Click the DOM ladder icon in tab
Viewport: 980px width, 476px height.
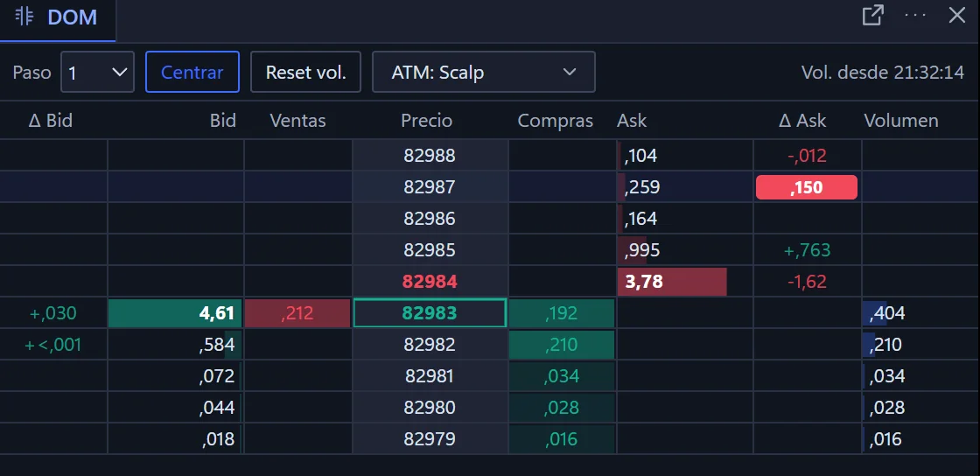[24, 17]
